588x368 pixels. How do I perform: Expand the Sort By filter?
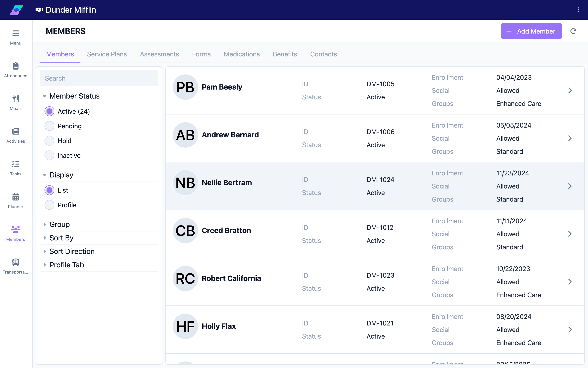point(99,238)
